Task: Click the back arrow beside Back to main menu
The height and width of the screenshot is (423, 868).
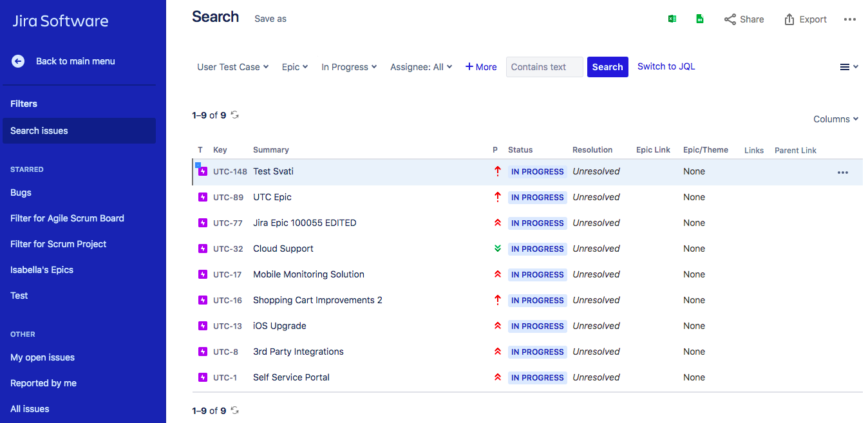Action: [17, 61]
